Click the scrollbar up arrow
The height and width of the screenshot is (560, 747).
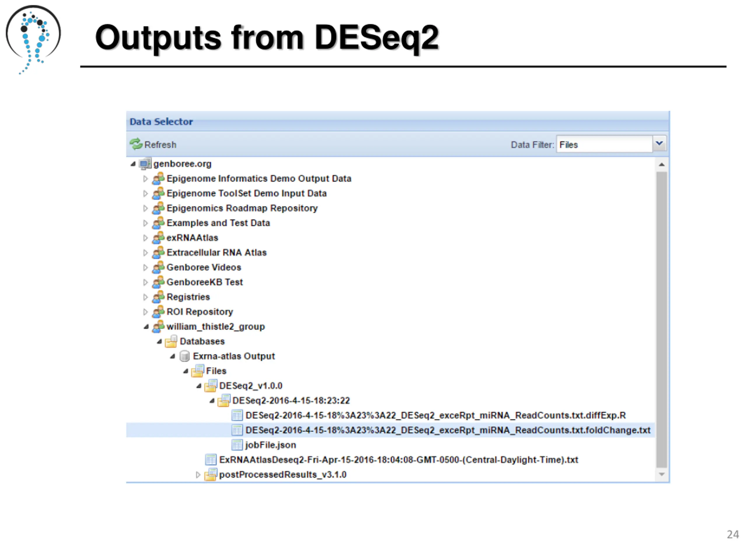662,165
